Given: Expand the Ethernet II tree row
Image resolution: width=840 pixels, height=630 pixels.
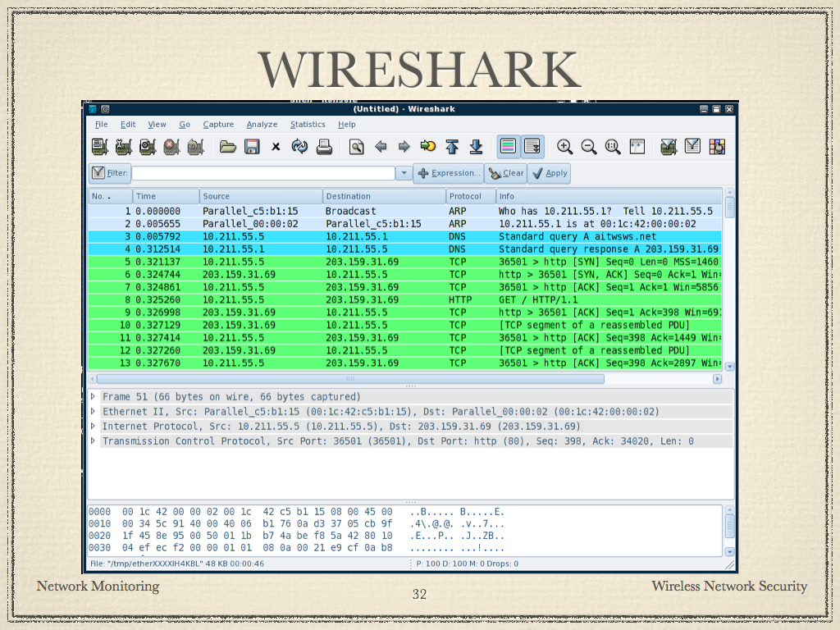Looking at the screenshot, I should [93, 412].
